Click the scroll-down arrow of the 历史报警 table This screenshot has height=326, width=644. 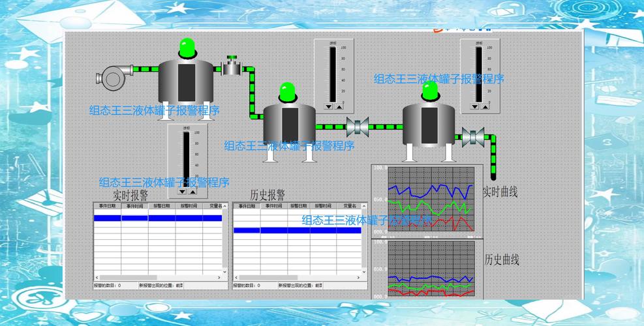364,271
